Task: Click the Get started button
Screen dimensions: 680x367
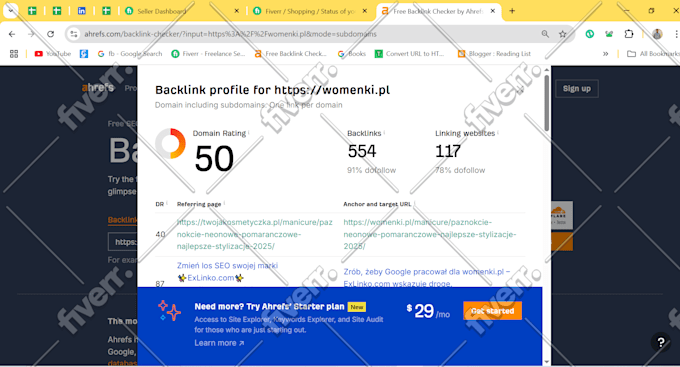Action: pyautogui.click(x=492, y=311)
